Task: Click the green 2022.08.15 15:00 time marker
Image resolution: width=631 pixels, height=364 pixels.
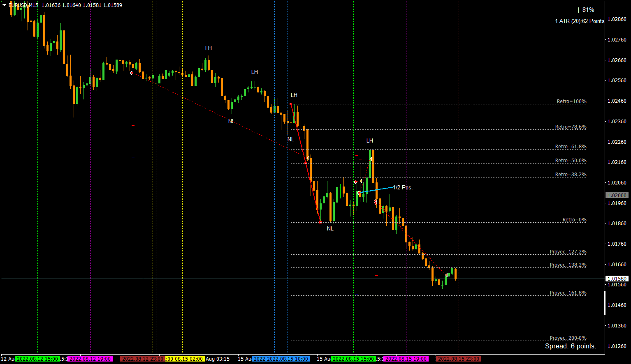Action: (x=353, y=359)
